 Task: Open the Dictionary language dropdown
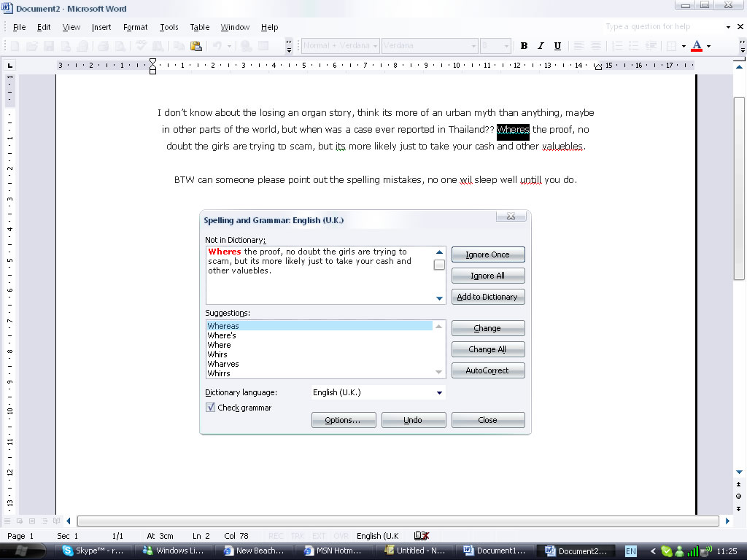439,392
